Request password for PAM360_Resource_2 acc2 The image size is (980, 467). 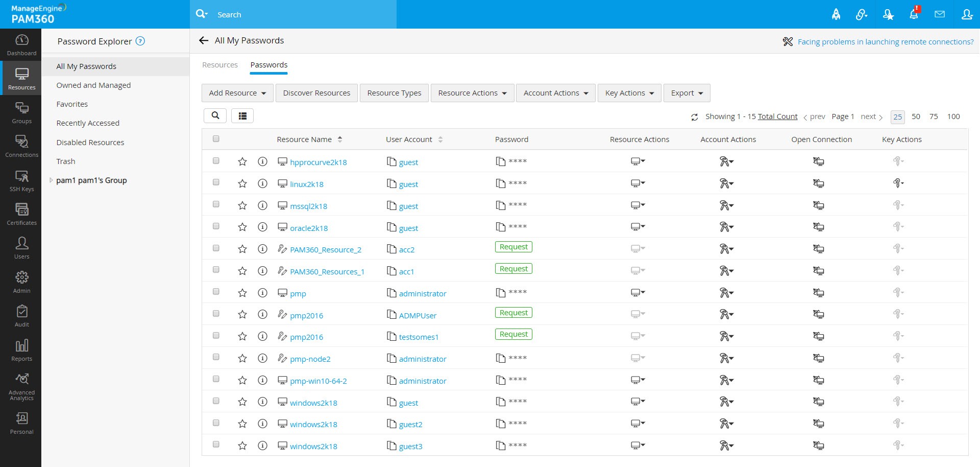(513, 247)
